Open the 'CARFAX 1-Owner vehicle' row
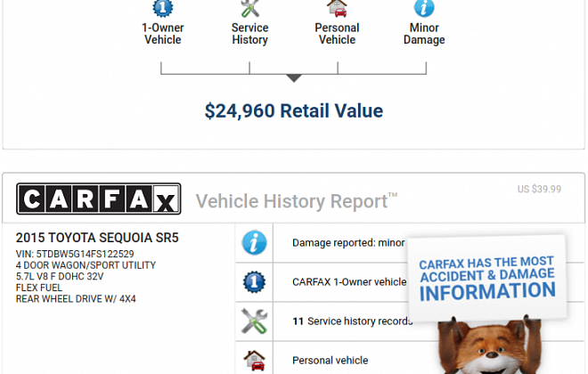The width and height of the screenshot is (588, 374). [x=410, y=281]
